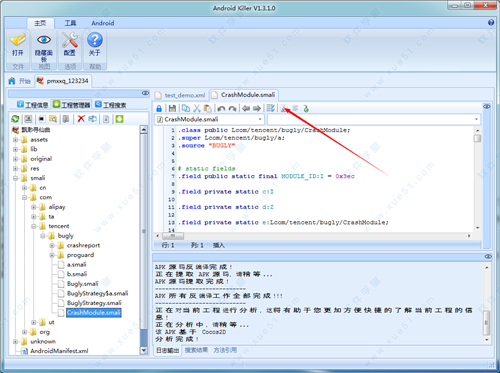This screenshot has width=500, height=373.
Task: Toggle the eye icon on the project panel header
Action: pos(145,93)
